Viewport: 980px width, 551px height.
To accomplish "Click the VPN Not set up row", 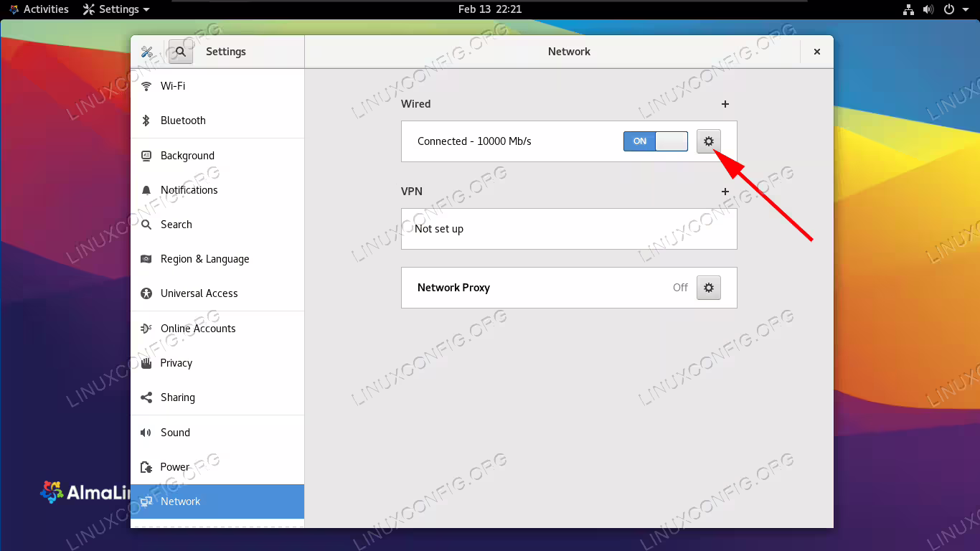I will pyautogui.click(x=569, y=229).
